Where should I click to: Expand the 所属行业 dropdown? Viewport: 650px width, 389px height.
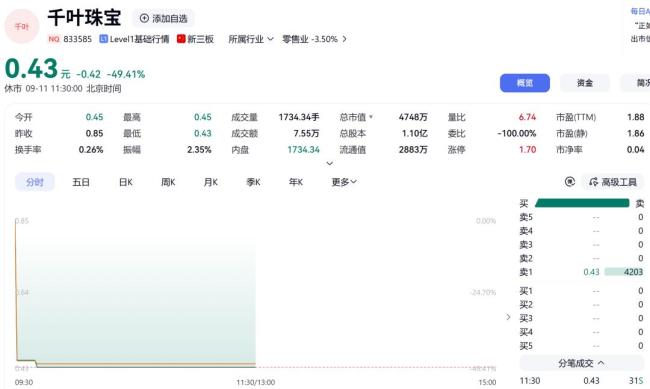click(251, 39)
